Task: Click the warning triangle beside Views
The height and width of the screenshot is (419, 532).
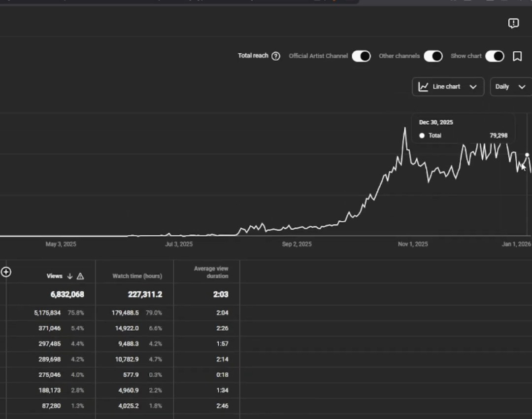Action: pos(80,277)
